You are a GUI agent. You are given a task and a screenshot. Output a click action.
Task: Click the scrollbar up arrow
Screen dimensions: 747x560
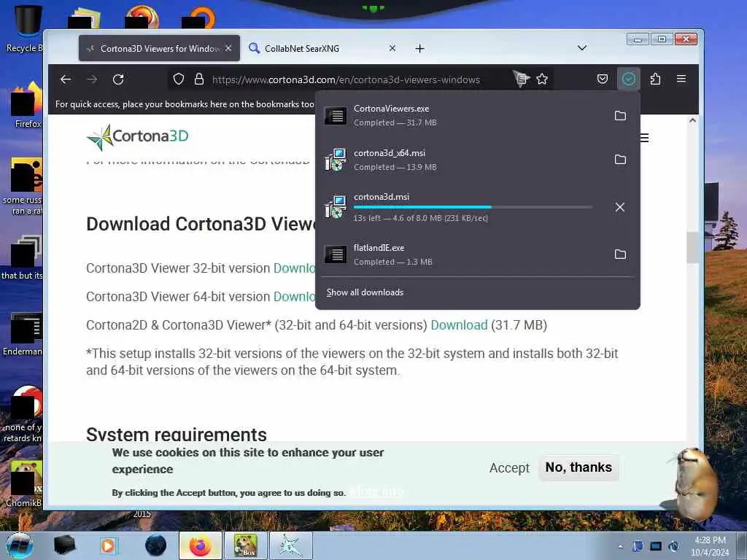point(692,120)
